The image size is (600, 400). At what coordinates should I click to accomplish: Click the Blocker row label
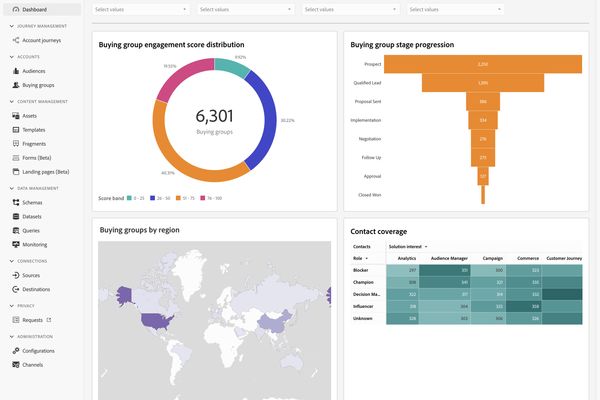(360, 270)
